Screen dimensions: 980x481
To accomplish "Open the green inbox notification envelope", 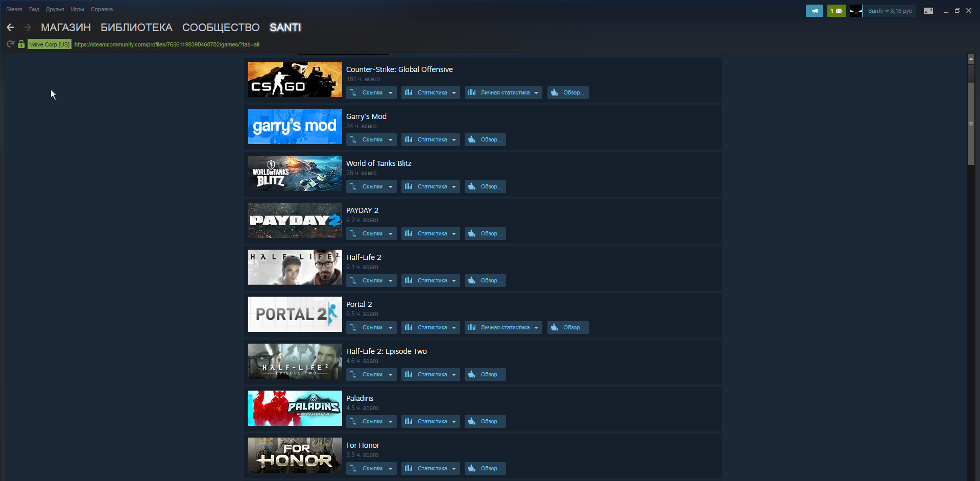I will pyautogui.click(x=836, y=11).
